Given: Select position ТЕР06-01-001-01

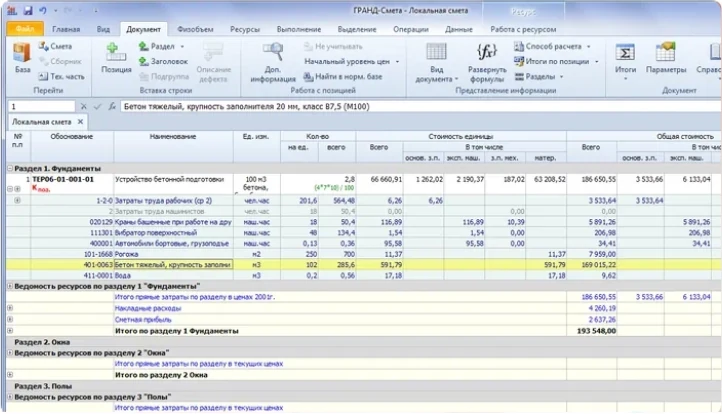Looking at the screenshot, I should pos(63,179).
